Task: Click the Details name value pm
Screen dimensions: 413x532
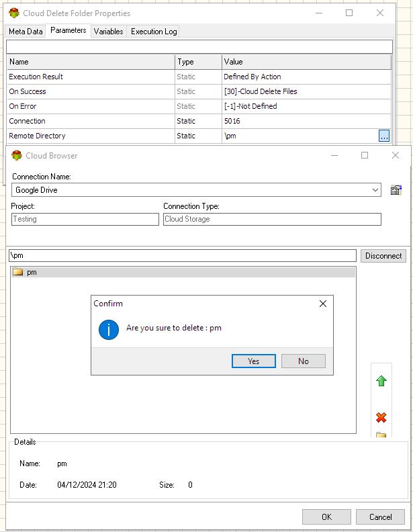Action: (x=62, y=463)
